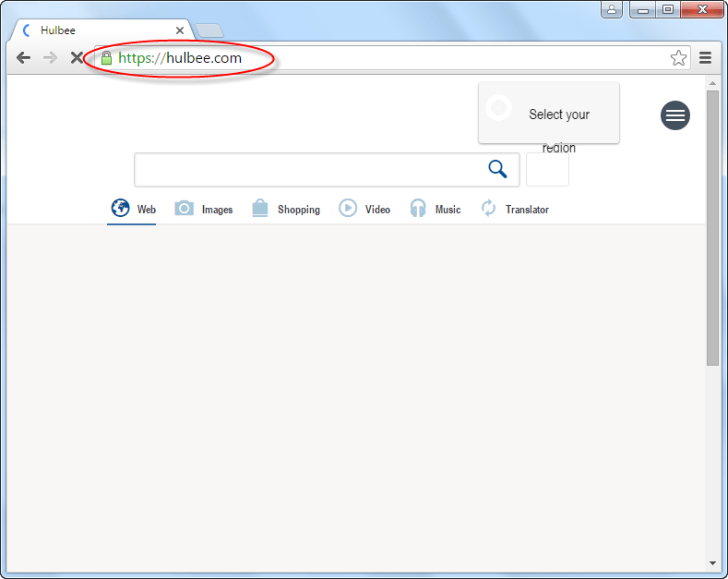The height and width of the screenshot is (579, 728).
Task: Click the blank box beside search field
Action: click(547, 170)
